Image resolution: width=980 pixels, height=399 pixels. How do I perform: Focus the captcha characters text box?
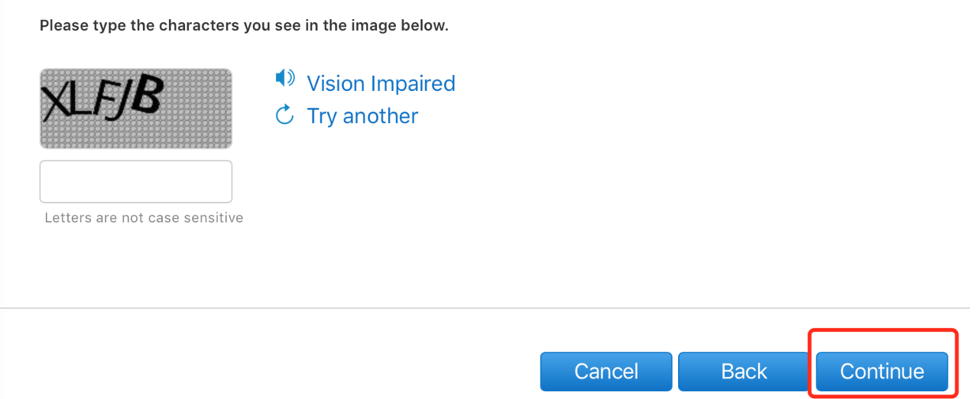(136, 182)
